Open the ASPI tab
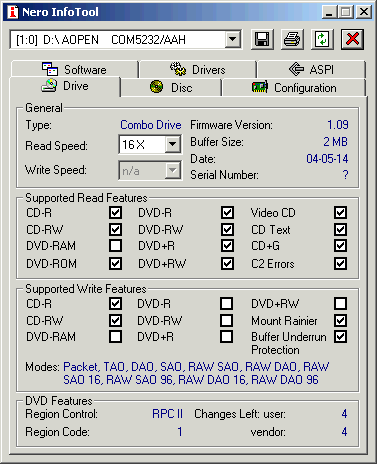 point(311,69)
